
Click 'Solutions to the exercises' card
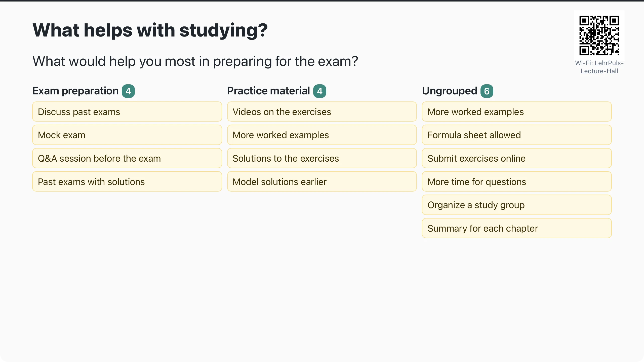click(322, 158)
